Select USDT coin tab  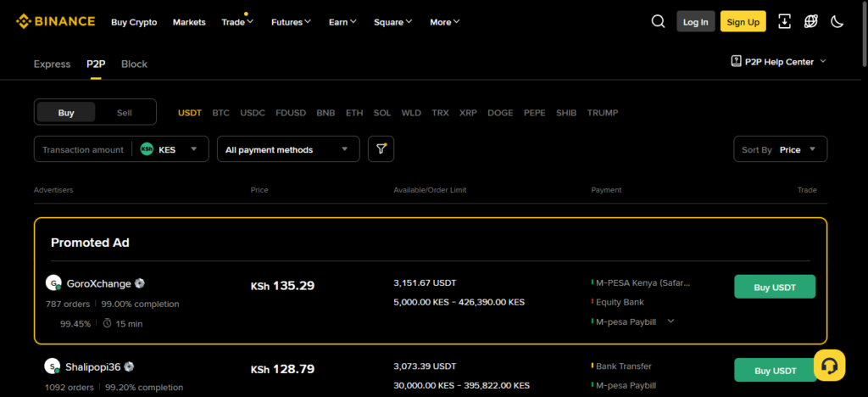tap(190, 113)
